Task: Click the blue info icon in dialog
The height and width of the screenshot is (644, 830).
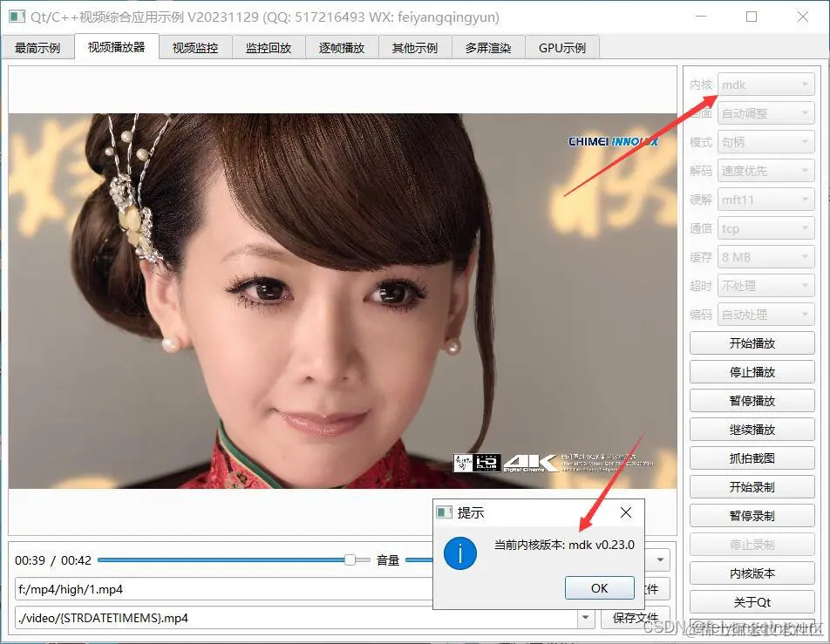Action: click(x=460, y=553)
